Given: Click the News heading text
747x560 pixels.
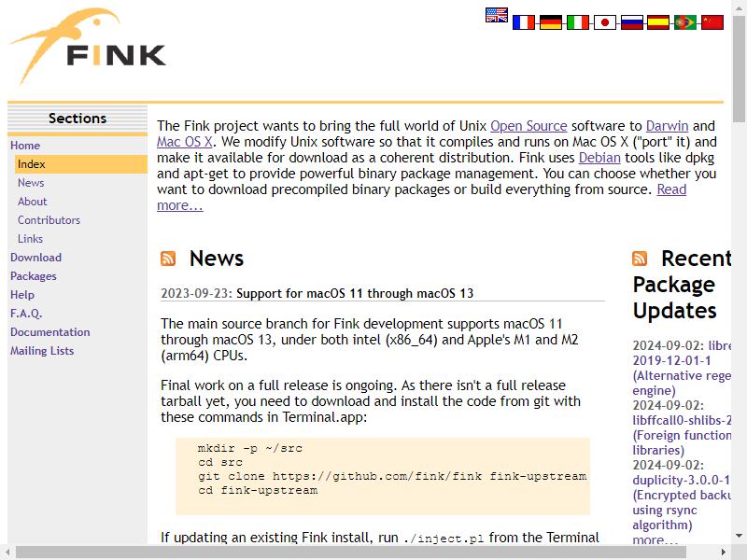Looking at the screenshot, I should click(217, 259).
